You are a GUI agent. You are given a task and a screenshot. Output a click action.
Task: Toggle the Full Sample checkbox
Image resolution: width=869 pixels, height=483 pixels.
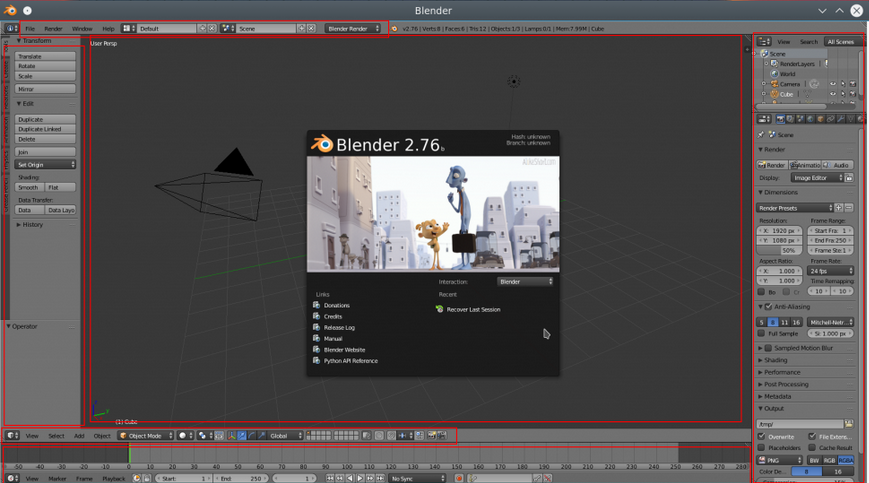(762, 333)
